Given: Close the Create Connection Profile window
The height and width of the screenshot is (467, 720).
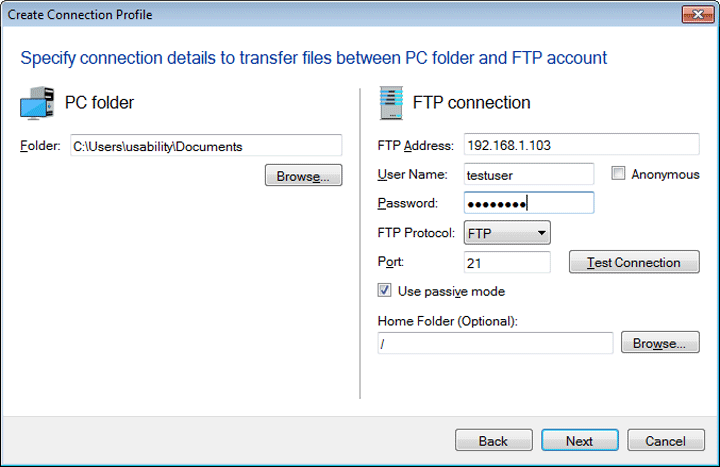Looking at the screenshot, I should click(696, 15).
